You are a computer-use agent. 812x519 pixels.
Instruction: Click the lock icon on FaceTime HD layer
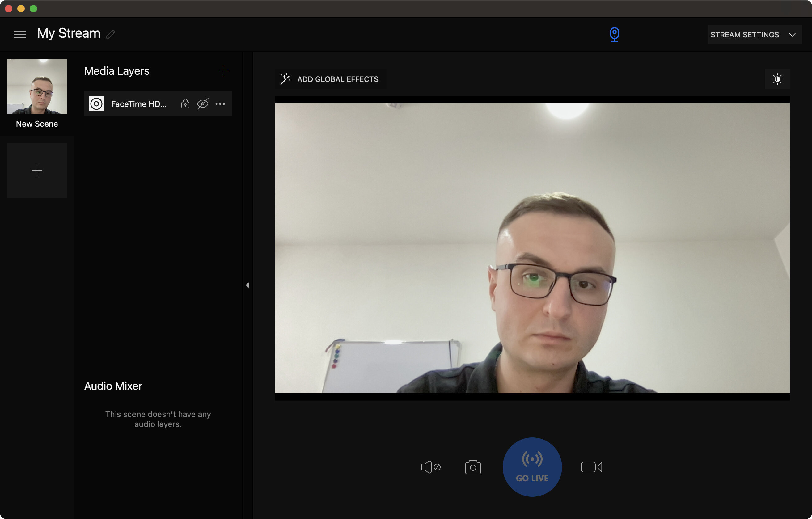(x=185, y=103)
